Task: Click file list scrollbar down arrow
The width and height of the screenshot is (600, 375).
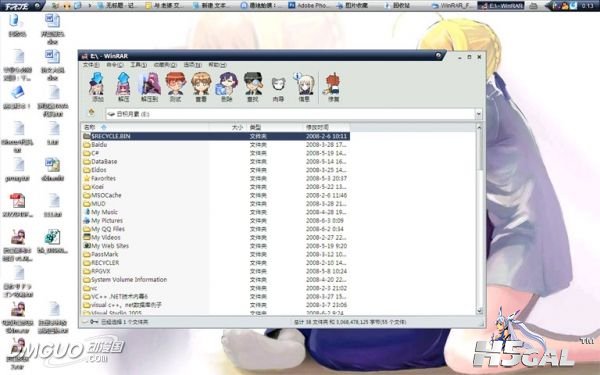Action: tap(479, 311)
